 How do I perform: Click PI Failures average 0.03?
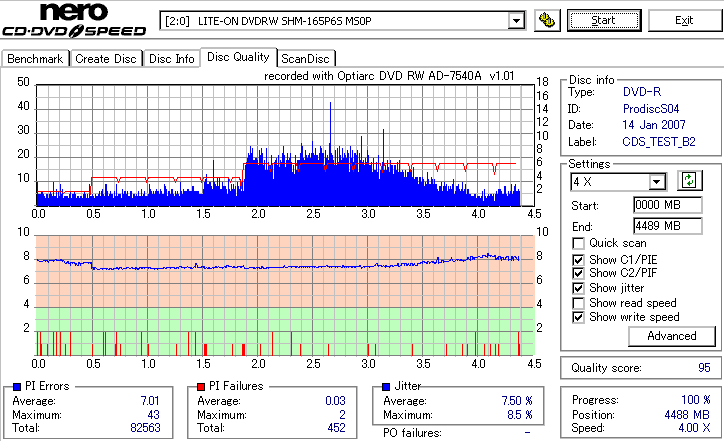335,401
